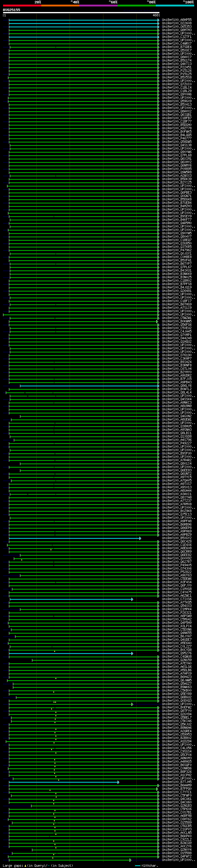Open hit UniRef100_A8HP55
Viewport: 197px width, 868px height.
click(177, 20)
